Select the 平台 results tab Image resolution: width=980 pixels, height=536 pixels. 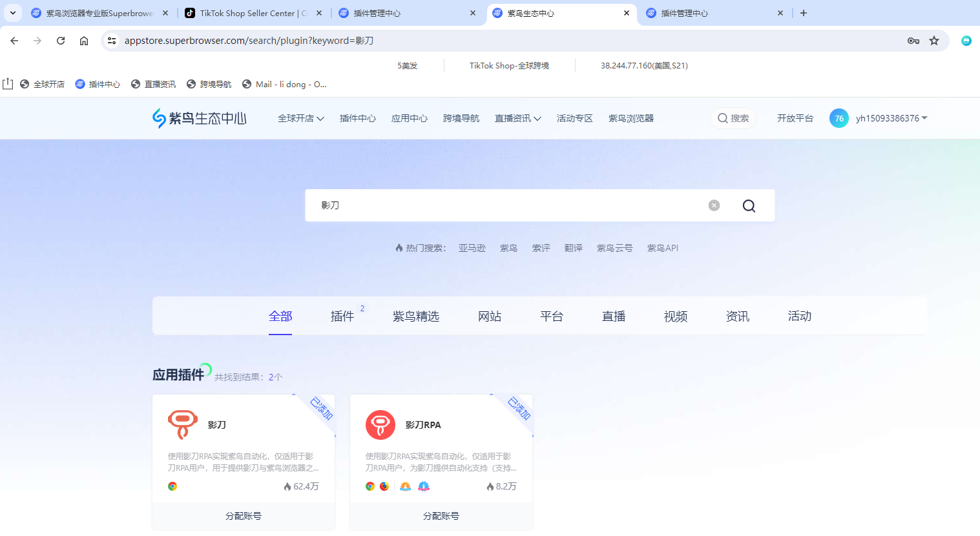pyautogui.click(x=552, y=316)
